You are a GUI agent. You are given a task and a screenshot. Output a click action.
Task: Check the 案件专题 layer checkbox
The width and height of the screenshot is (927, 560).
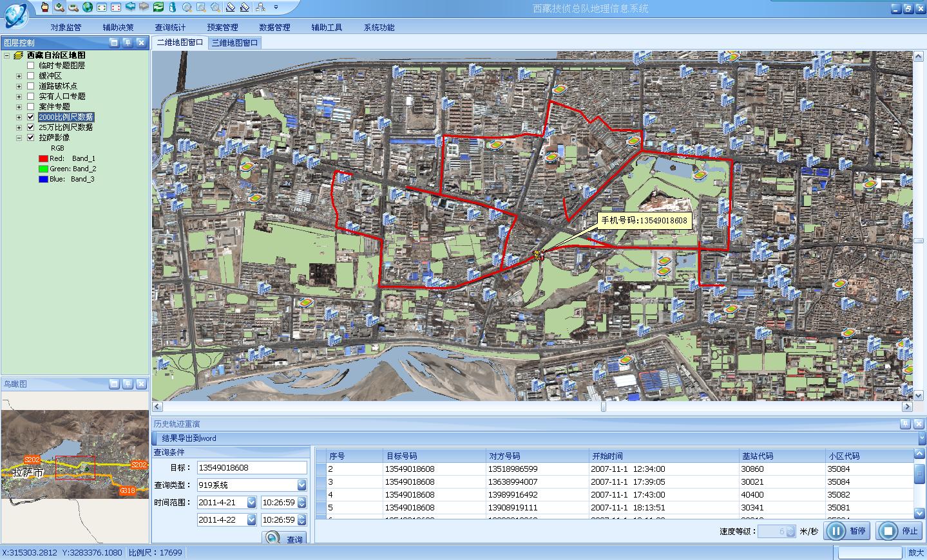tap(30, 107)
